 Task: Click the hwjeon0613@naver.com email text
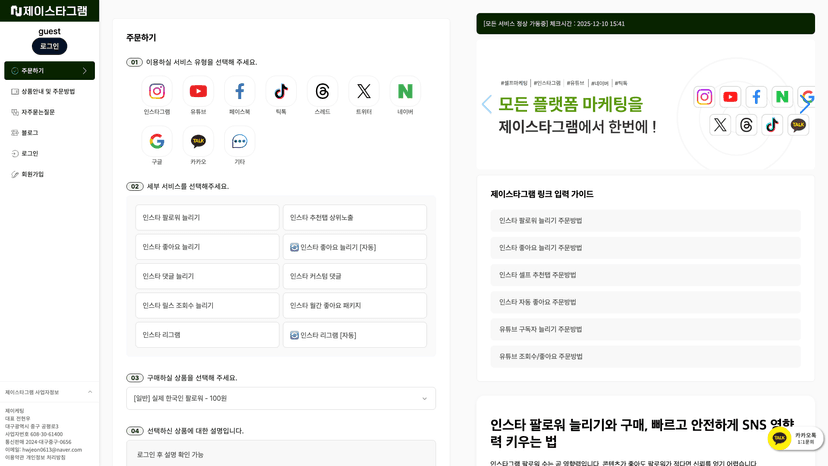point(52,450)
